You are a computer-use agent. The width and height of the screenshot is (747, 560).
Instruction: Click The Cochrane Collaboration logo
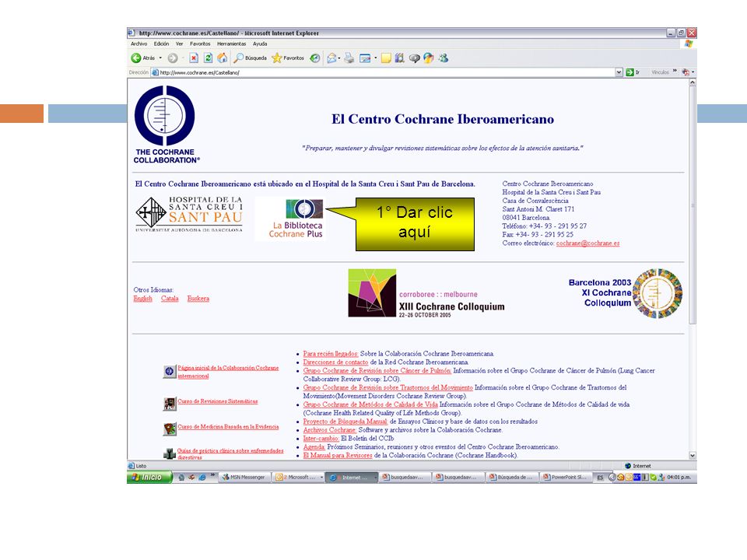coord(166,124)
